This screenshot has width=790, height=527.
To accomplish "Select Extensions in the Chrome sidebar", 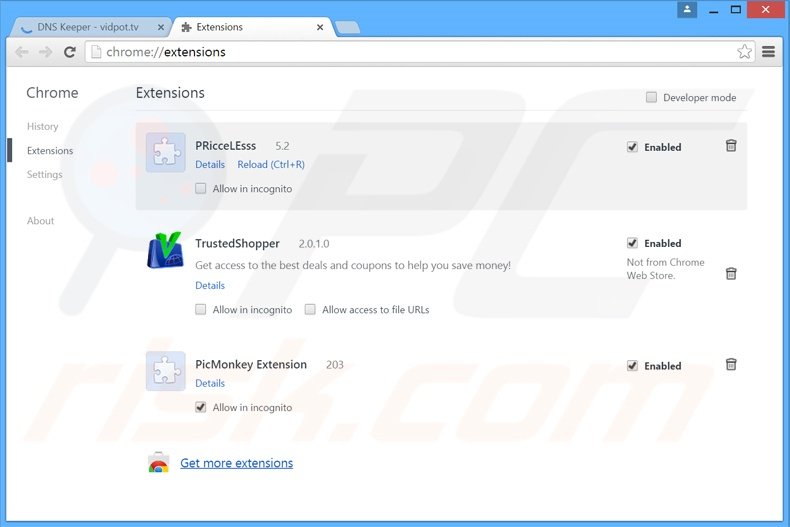I will pyautogui.click(x=50, y=150).
